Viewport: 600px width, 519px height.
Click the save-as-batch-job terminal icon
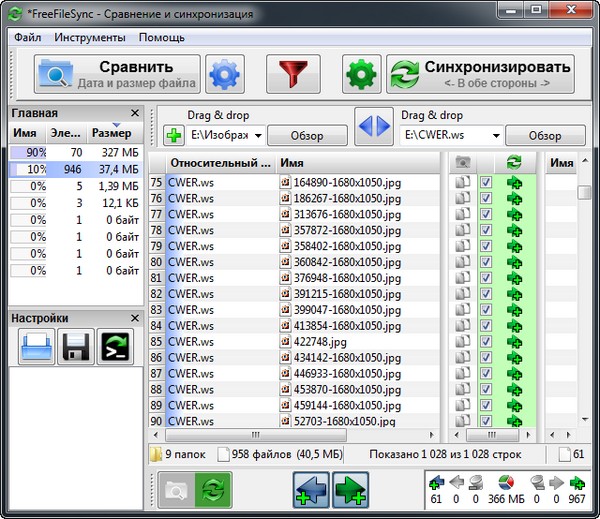(115, 347)
